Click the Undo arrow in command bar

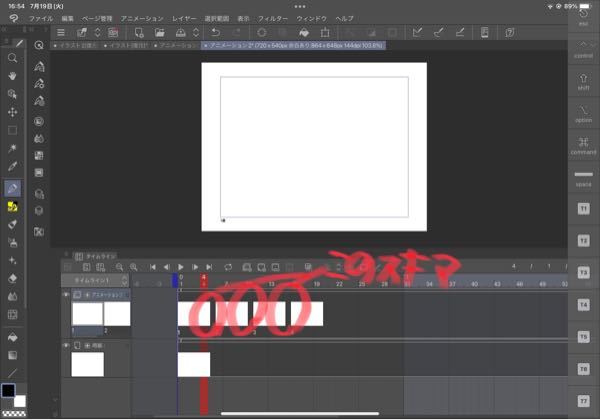click(x=215, y=33)
